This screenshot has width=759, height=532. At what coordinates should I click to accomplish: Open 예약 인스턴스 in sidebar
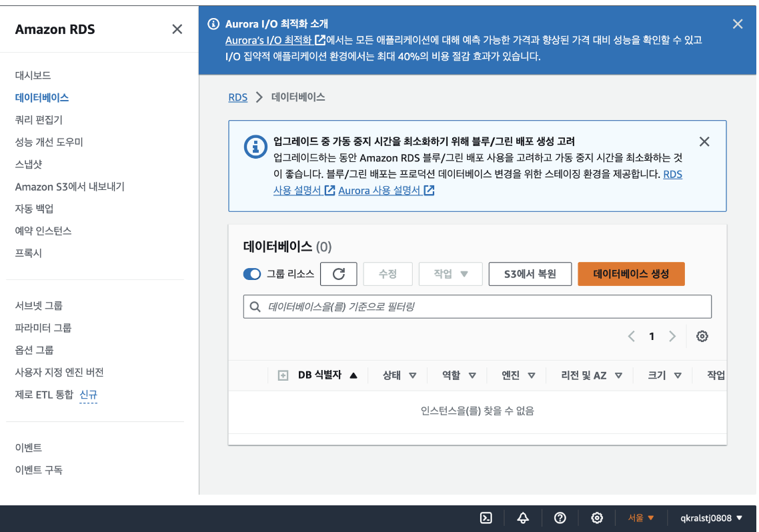tap(43, 231)
